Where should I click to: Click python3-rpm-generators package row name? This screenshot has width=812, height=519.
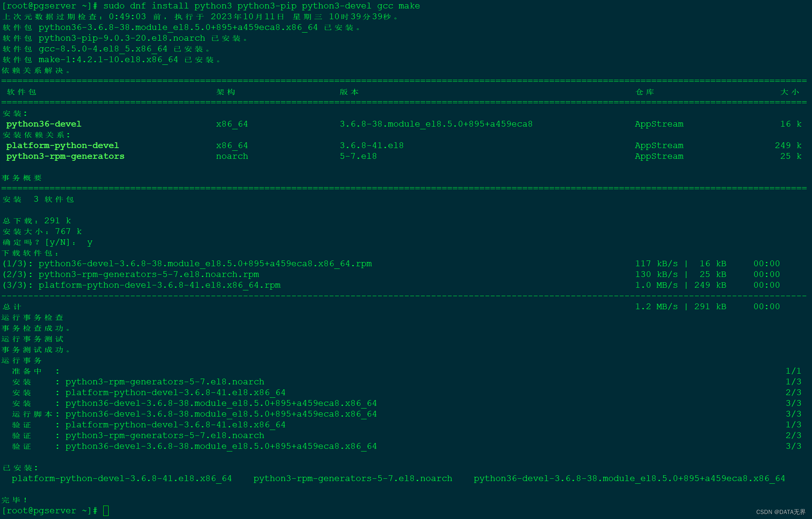pyautogui.click(x=65, y=157)
